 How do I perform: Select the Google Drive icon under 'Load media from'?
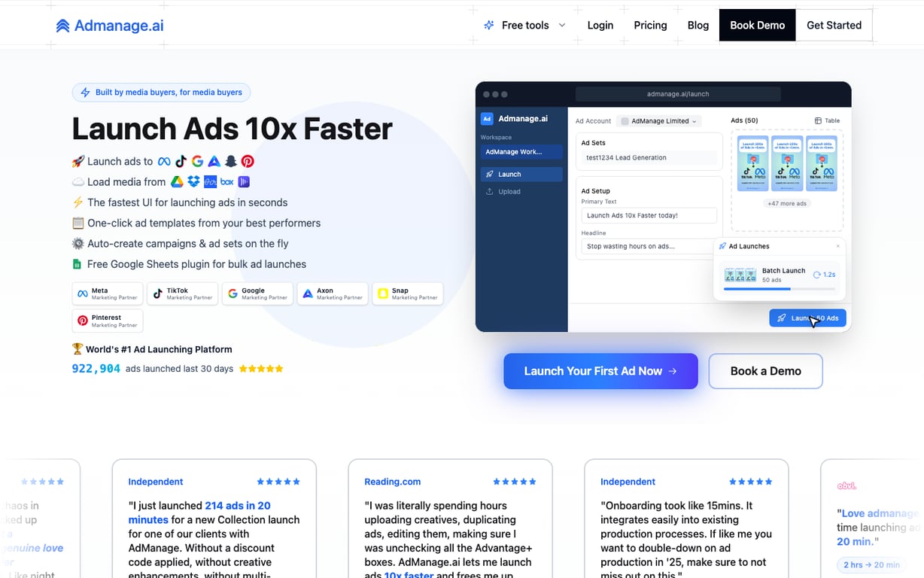pyautogui.click(x=178, y=181)
